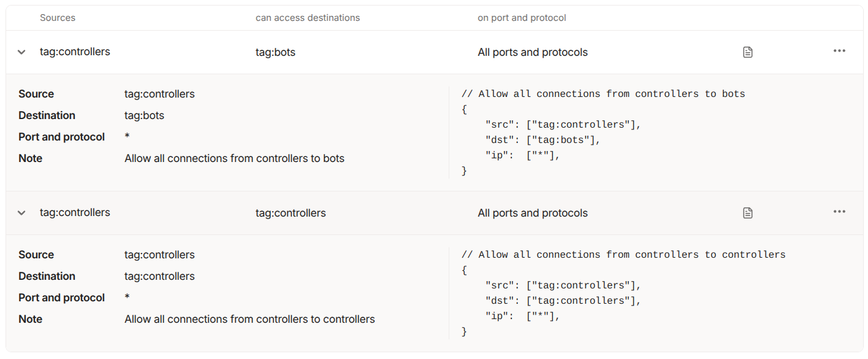This screenshot has height=359, width=868.
Task: Collapse the controllers to controllers rule chevron
Action: point(21,213)
